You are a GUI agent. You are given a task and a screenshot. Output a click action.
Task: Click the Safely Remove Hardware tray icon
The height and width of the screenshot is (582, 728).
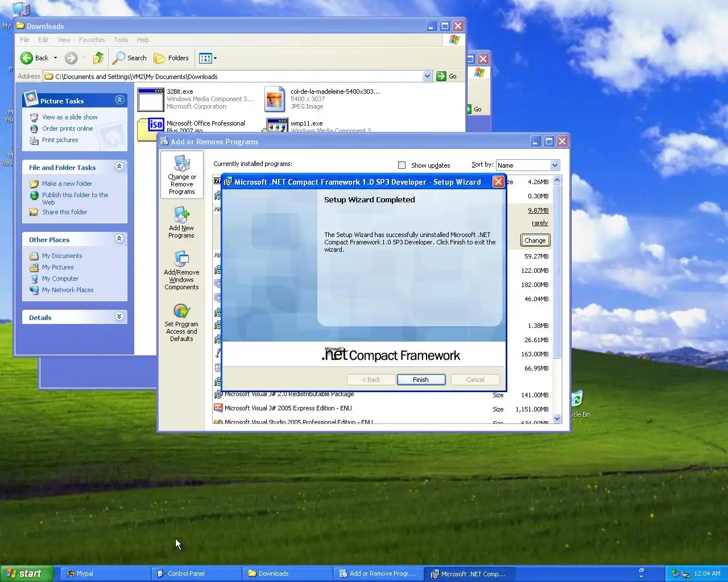click(x=675, y=573)
